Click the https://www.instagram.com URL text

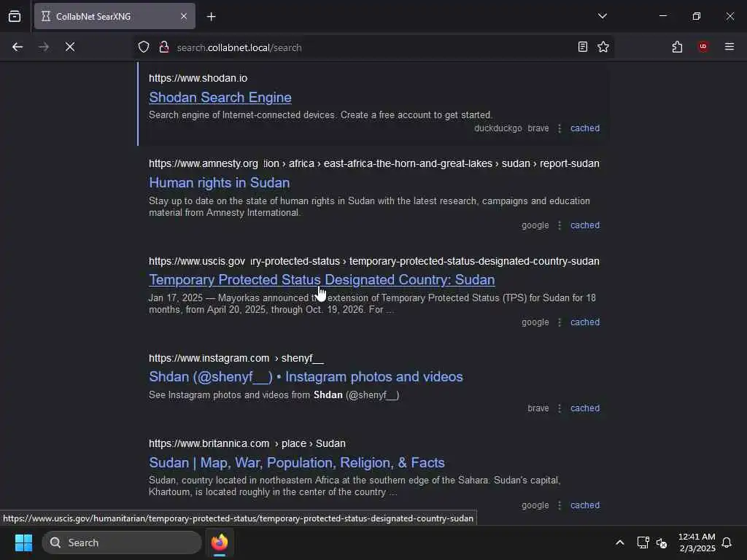coord(209,358)
